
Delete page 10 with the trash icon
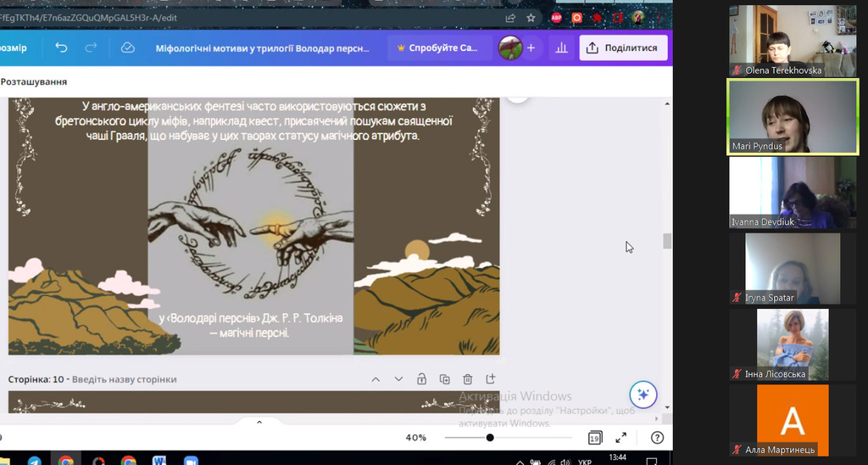tap(467, 379)
